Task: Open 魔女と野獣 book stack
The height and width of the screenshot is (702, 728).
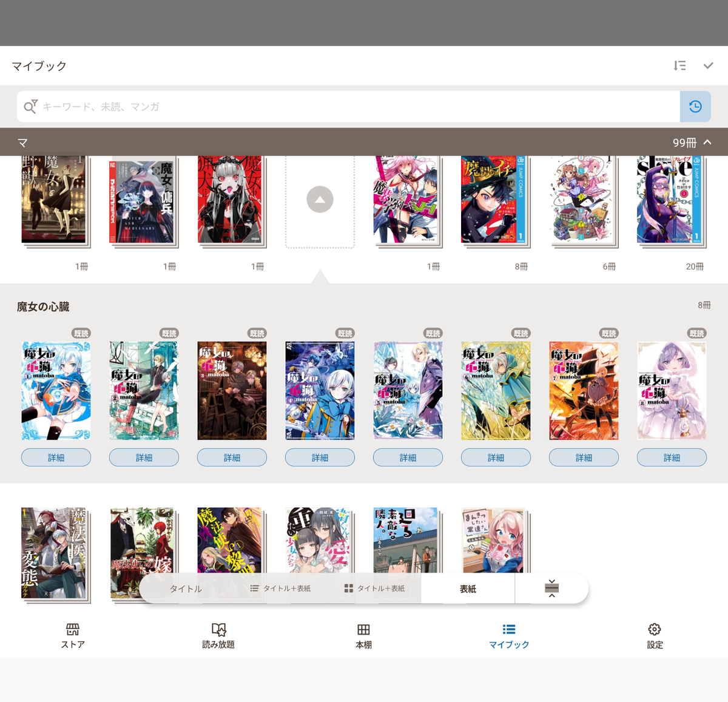Action: (x=56, y=201)
